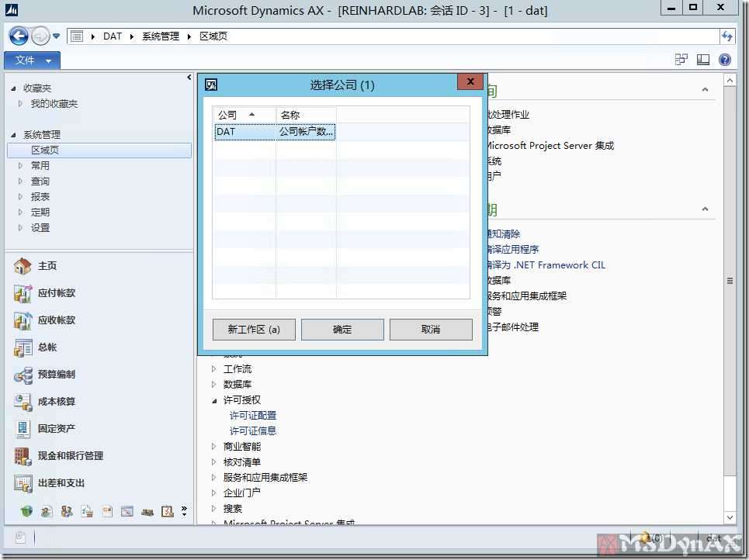
Task: Open the 许可证信息 link
Action: 253,430
